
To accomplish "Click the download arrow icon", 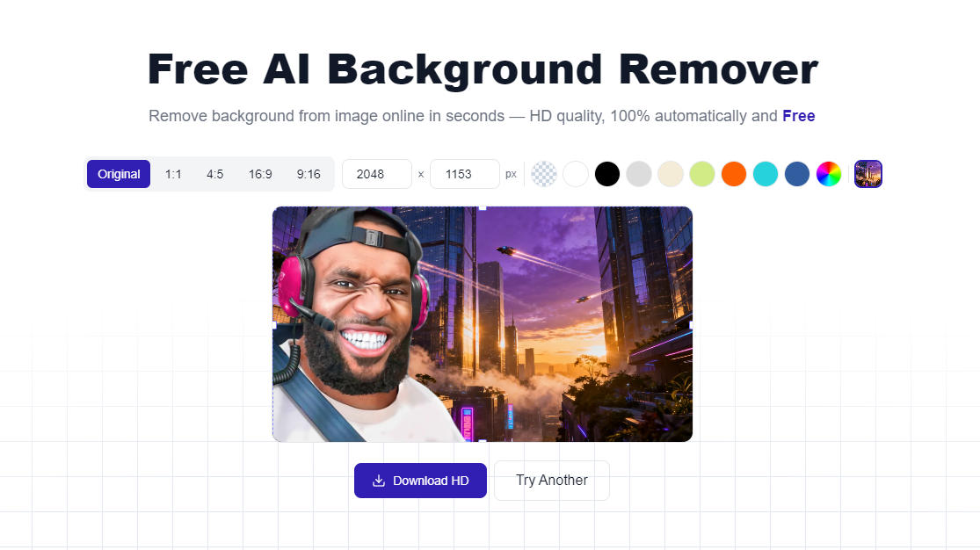I will (379, 481).
